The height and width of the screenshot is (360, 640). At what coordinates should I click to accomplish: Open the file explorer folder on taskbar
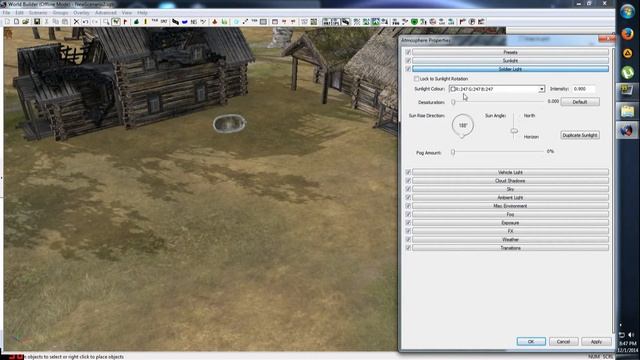627,111
